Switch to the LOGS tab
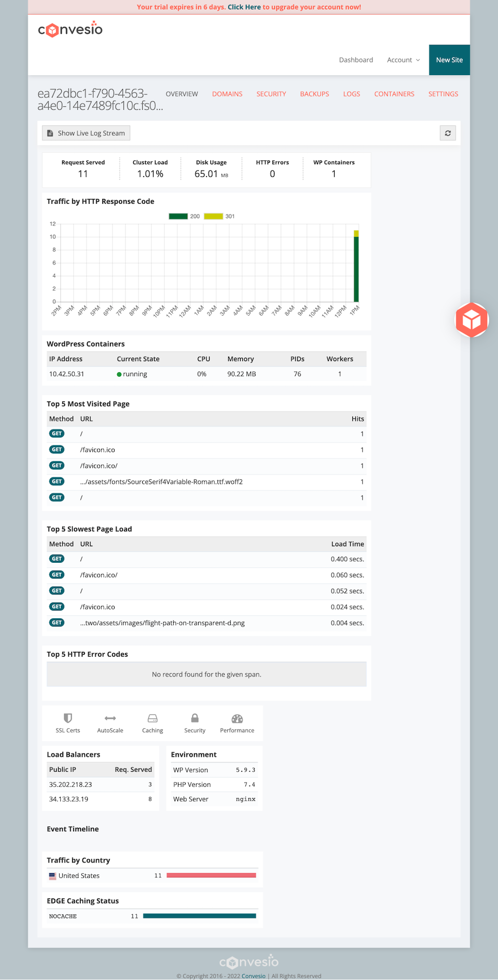The height and width of the screenshot is (980, 498). pyautogui.click(x=352, y=94)
